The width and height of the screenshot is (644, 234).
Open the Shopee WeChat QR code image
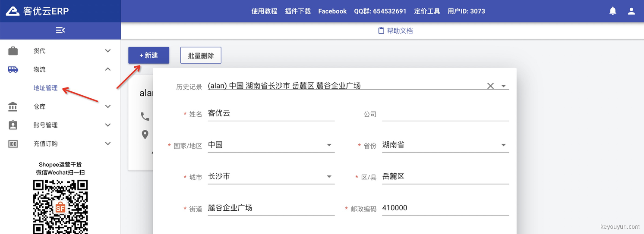(60, 207)
